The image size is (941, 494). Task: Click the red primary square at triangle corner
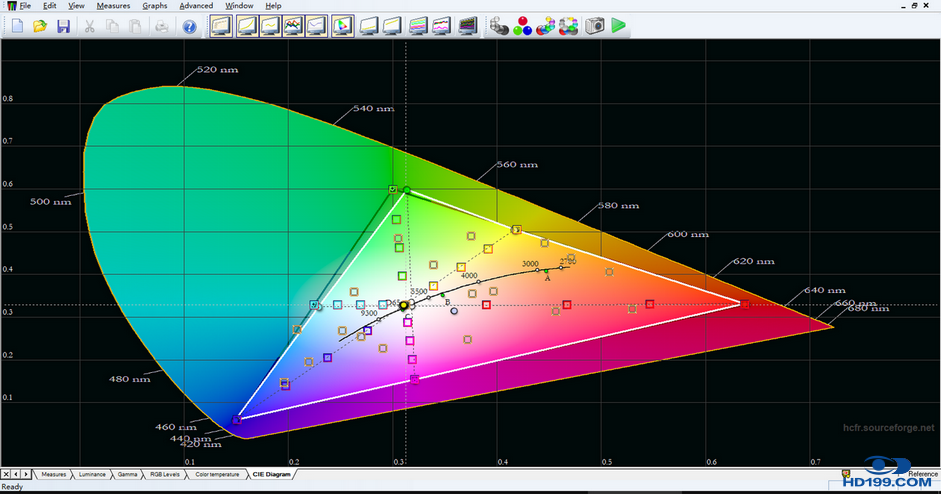coord(745,304)
